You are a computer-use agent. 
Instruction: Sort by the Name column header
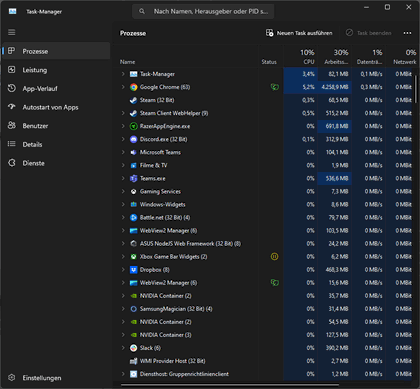point(186,56)
